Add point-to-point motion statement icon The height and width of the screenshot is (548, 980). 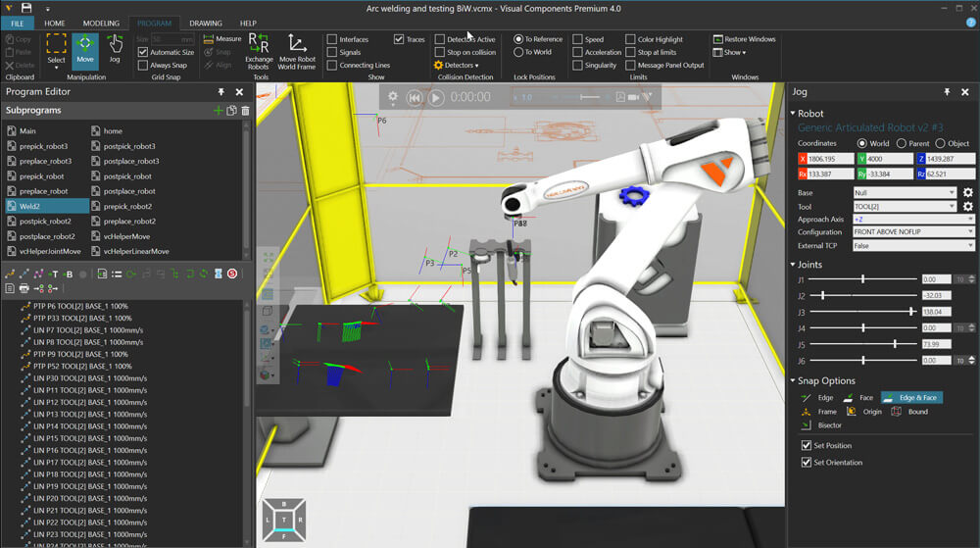point(10,274)
